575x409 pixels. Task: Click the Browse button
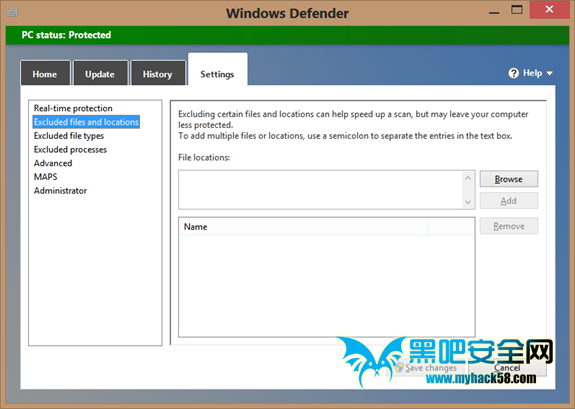509,179
